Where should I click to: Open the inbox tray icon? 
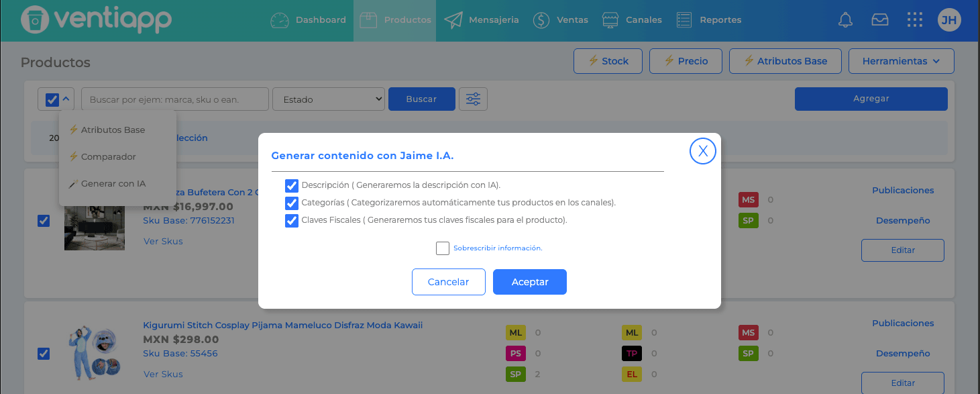(880, 20)
